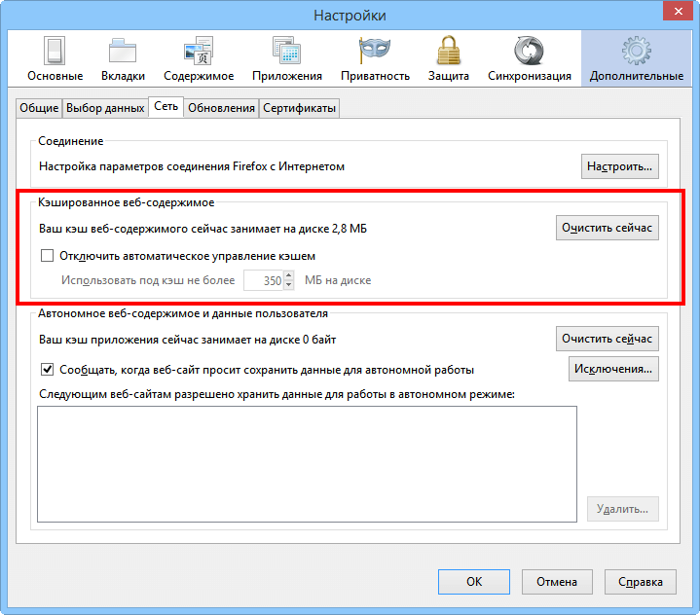700x615 pixels.
Task: Switch to the Выбор данных tab
Action: [x=105, y=108]
